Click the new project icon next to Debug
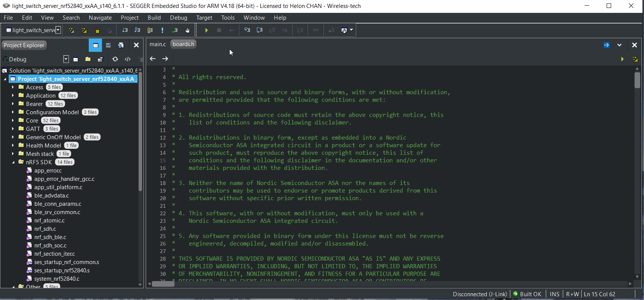 [76, 59]
